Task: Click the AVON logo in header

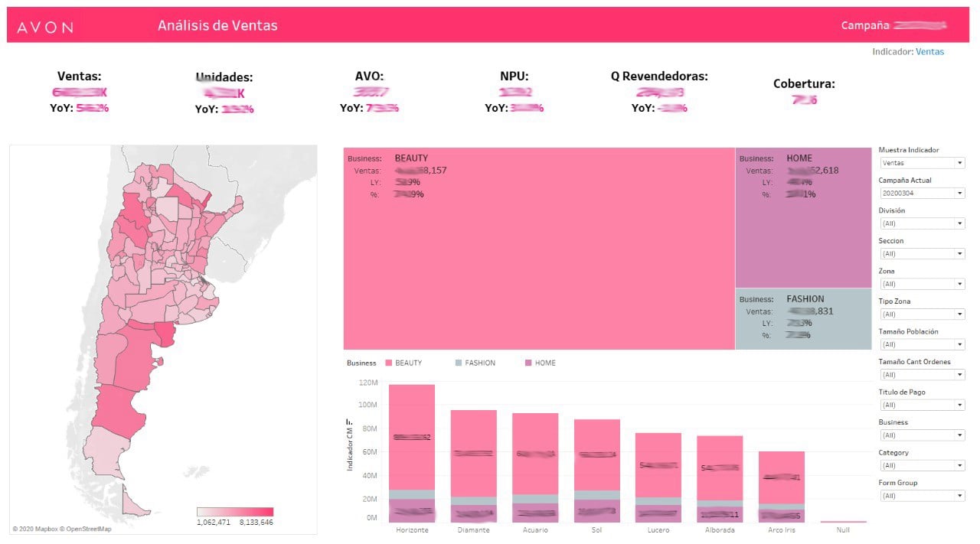Action: tap(45, 28)
